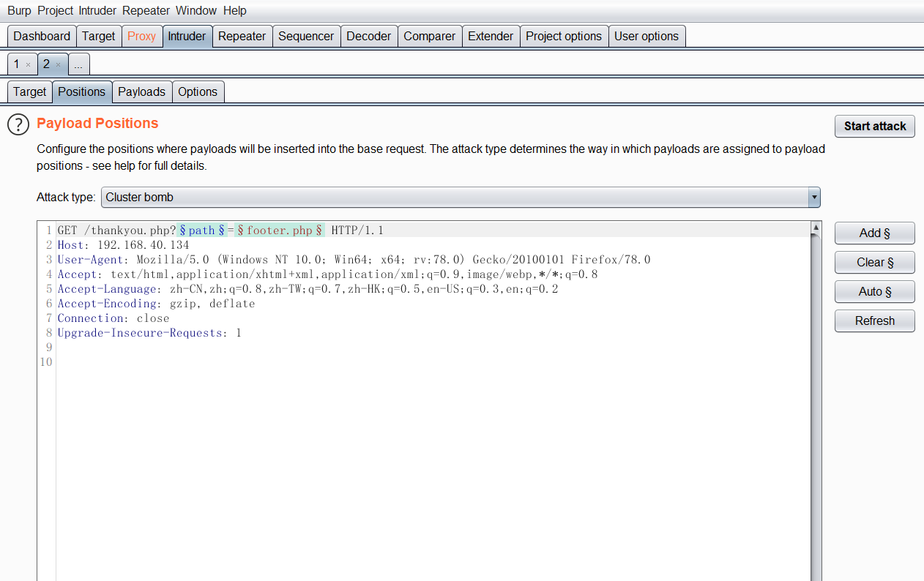Click the HTTP/1.1 text in request line
This screenshot has height=581, width=924.
tap(357, 230)
